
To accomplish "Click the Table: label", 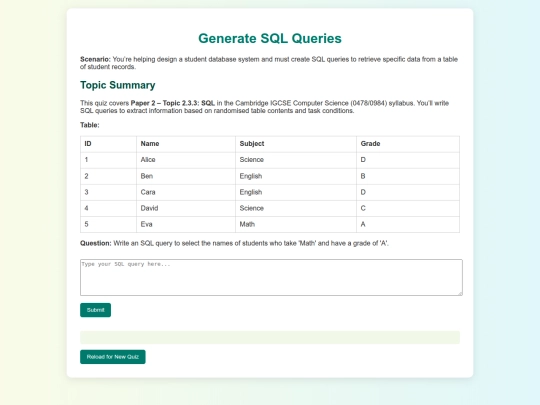I will pos(90,125).
